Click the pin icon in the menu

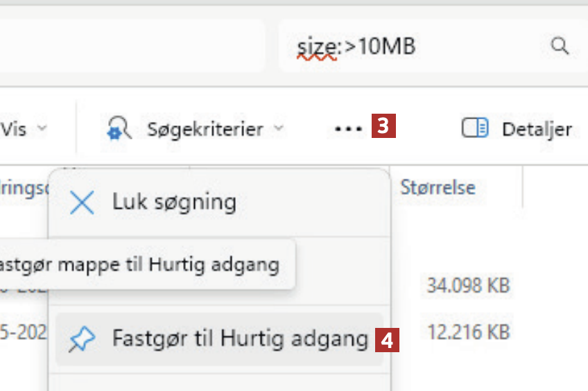coord(83,339)
